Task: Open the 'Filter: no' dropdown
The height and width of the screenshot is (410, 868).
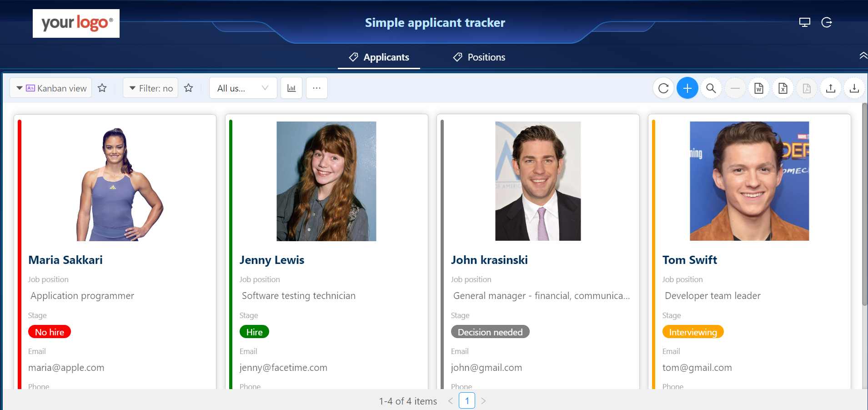Action: point(151,88)
